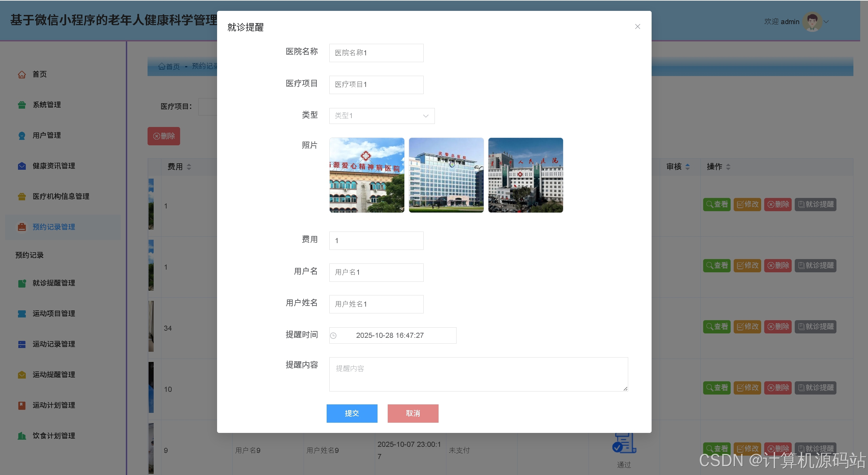Click the second hospital photo thumbnail
Screen dimensions: 868x475
pyautogui.click(x=446, y=175)
